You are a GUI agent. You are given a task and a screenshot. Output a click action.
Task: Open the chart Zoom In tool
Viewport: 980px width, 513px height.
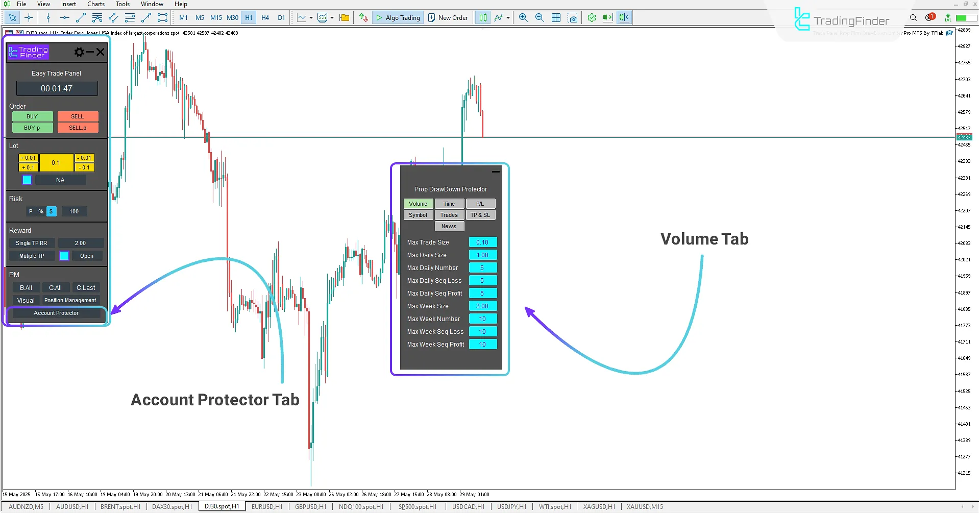[x=523, y=17]
